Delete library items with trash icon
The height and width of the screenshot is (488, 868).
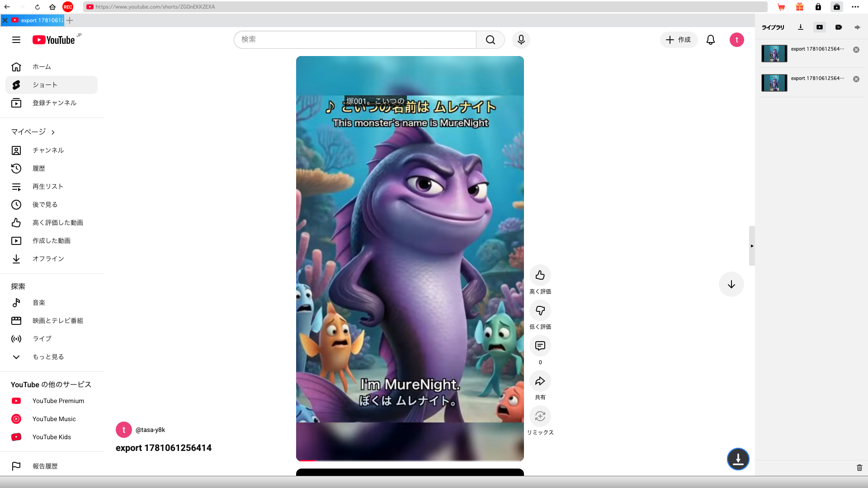tap(859, 468)
